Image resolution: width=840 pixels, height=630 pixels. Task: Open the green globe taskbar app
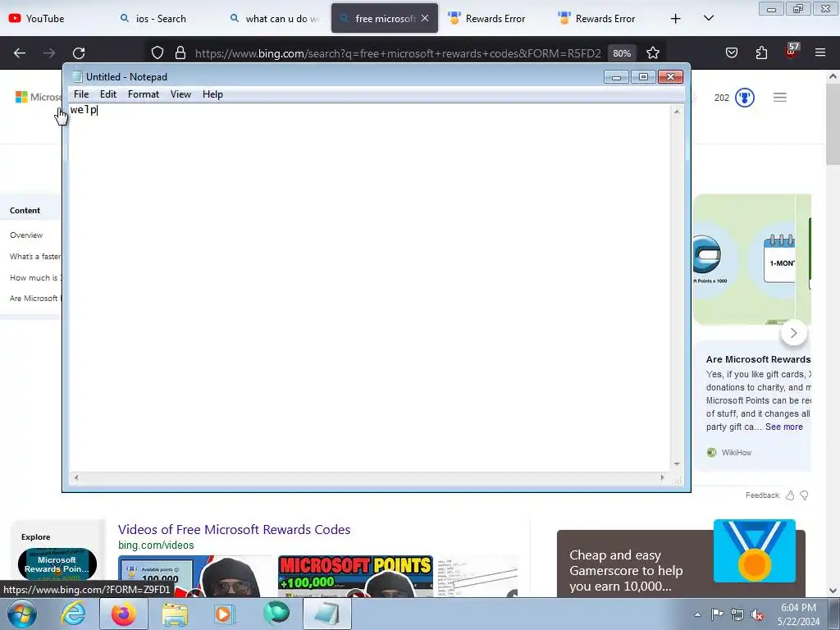(x=276, y=614)
